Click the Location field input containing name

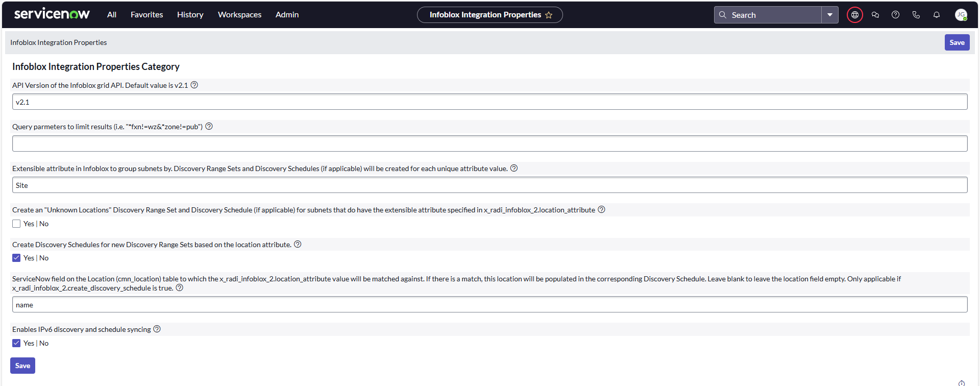click(x=490, y=305)
